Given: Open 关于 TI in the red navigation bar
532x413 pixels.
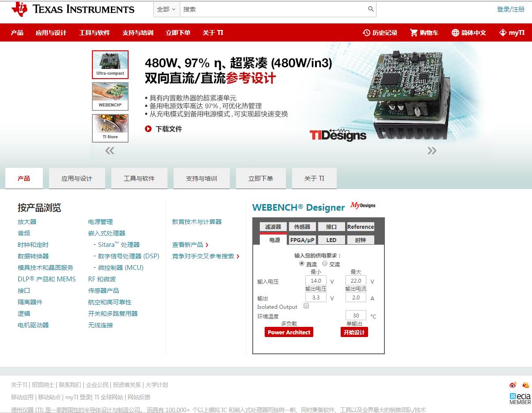Looking at the screenshot, I should click(213, 33).
